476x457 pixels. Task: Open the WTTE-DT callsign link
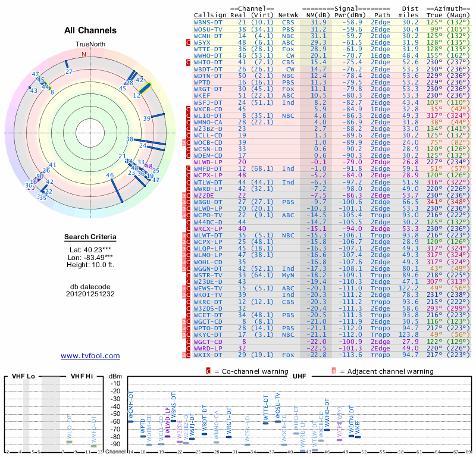coord(208,49)
